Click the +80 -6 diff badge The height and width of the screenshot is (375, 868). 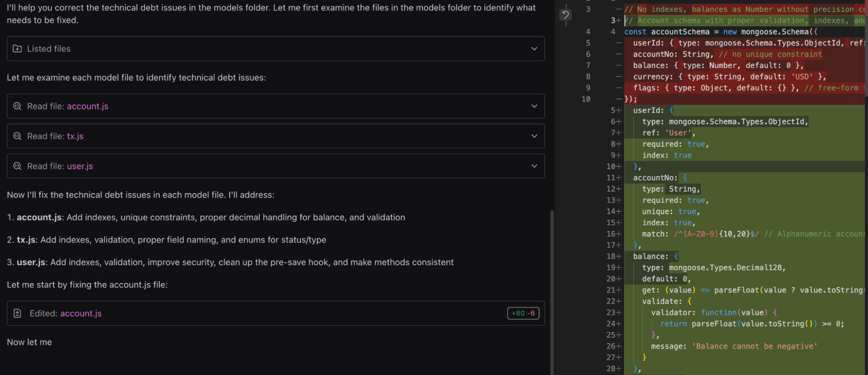(523, 313)
